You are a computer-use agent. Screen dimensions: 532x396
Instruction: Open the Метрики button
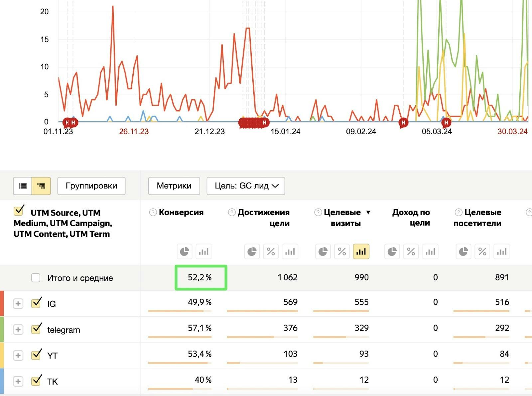[x=174, y=186]
